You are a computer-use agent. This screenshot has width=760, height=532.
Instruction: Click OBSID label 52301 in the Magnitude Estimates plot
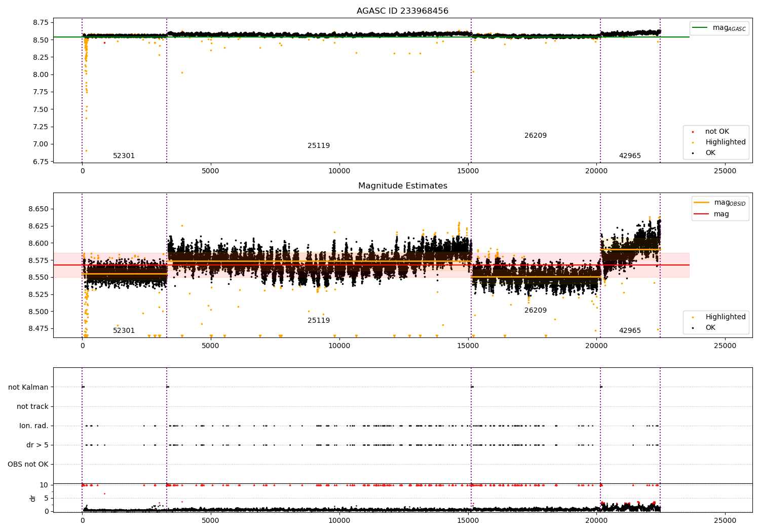[x=124, y=330]
